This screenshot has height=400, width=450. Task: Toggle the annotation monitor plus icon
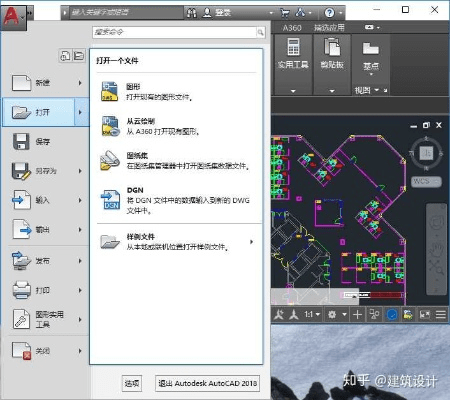tap(357, 314)
